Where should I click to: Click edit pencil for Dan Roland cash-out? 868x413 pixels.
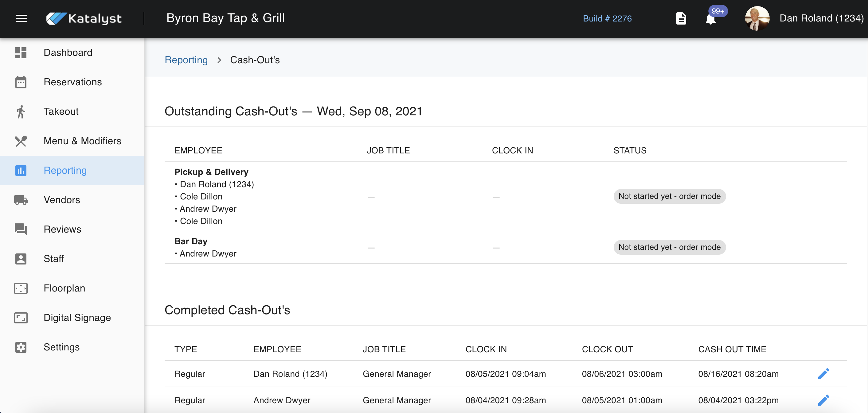coord(823,374)
